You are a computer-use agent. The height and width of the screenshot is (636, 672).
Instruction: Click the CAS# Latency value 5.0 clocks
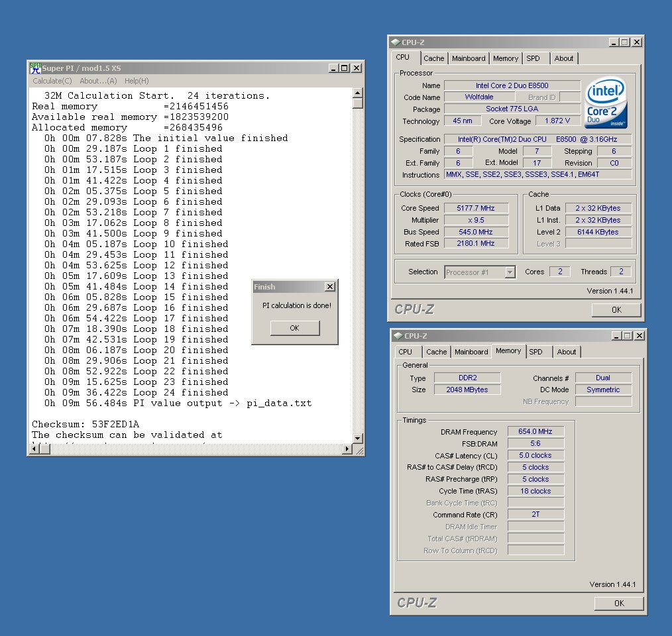coord(535,456)
